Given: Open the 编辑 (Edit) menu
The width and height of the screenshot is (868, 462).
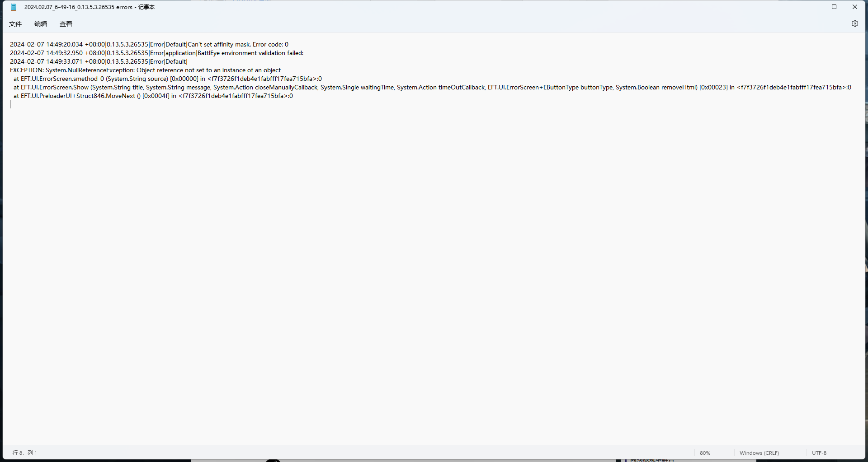Looking at the screenshot, I should (41, 24).
